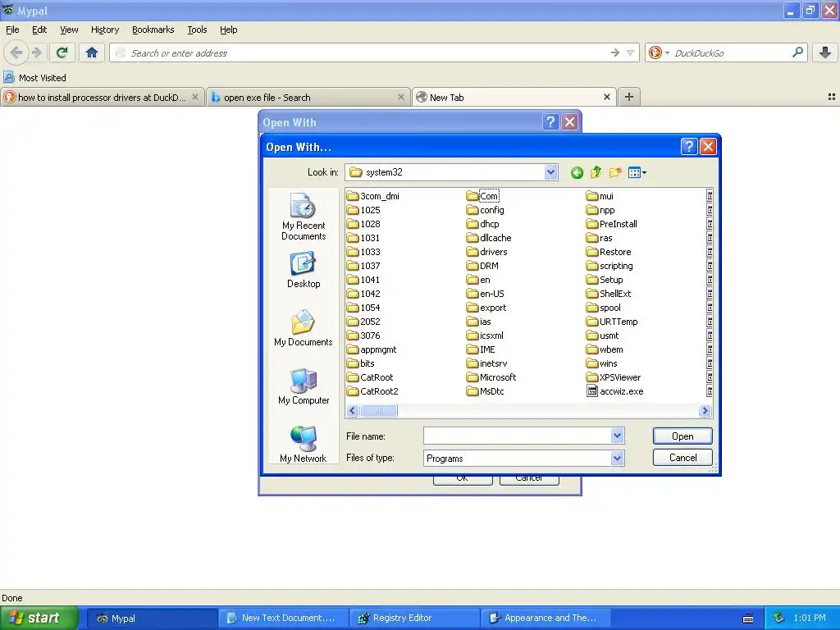
Task: Select the CatRoot2 folder
Action: [x=372, y=391]
